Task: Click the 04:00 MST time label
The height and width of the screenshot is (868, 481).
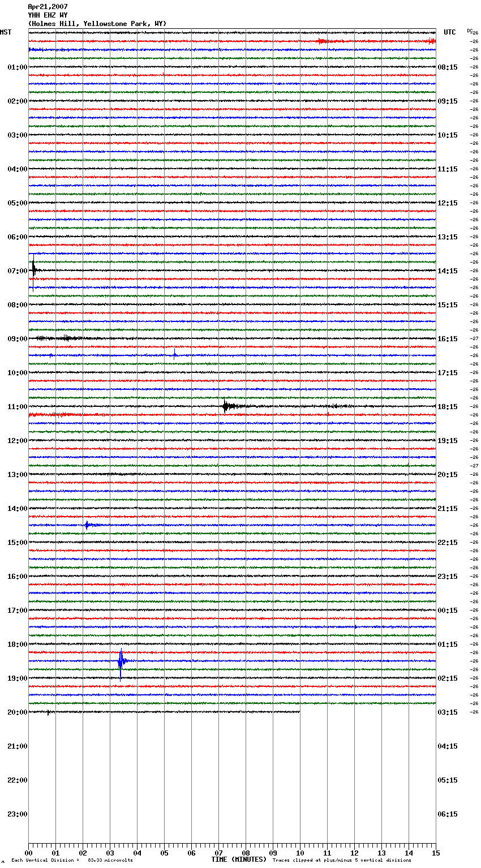Action: point(18,169)
